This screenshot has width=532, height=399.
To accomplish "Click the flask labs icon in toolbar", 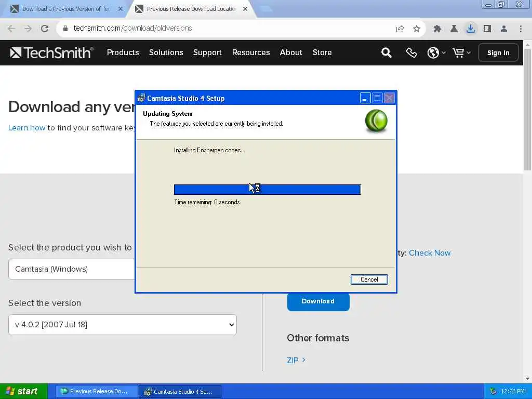I will 454,29.
